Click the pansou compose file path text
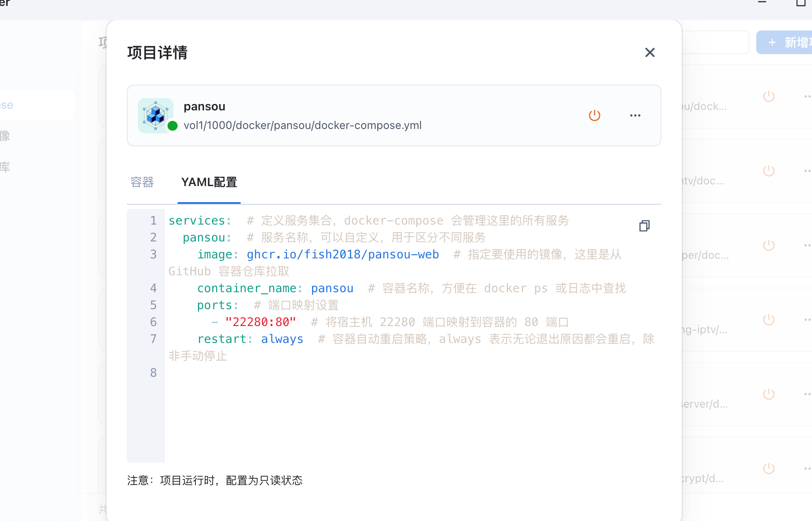812x521 pixels. (302, 126)
